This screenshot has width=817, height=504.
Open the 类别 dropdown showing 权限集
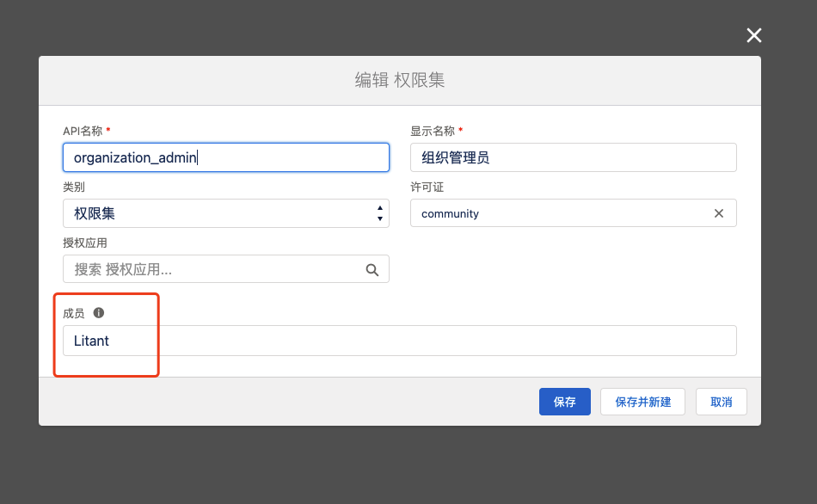click(x=226, y=213)
